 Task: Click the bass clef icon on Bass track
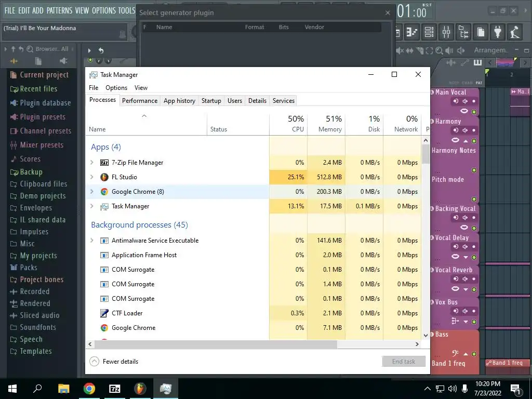point(455,353)
